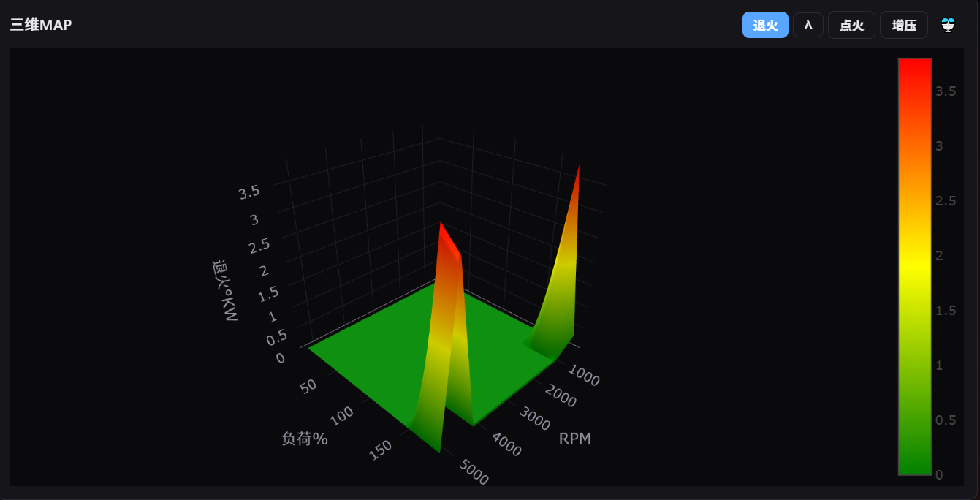Open the 点火 map view
Viewport: 980px width, 500px height.
[851, 25]
